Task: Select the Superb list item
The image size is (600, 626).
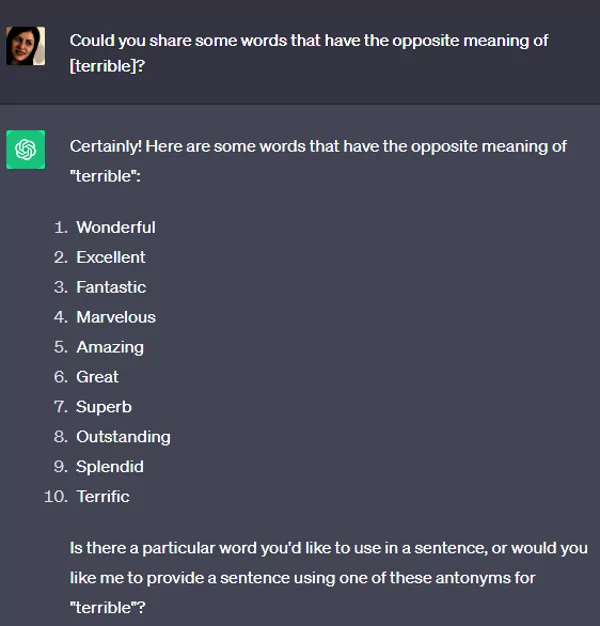Action: pyautogui.click(x=103, y=407)
